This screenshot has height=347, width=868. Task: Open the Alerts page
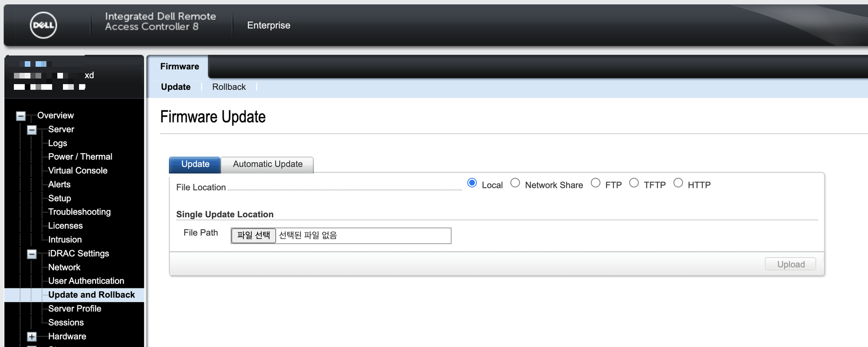(59, 184)
